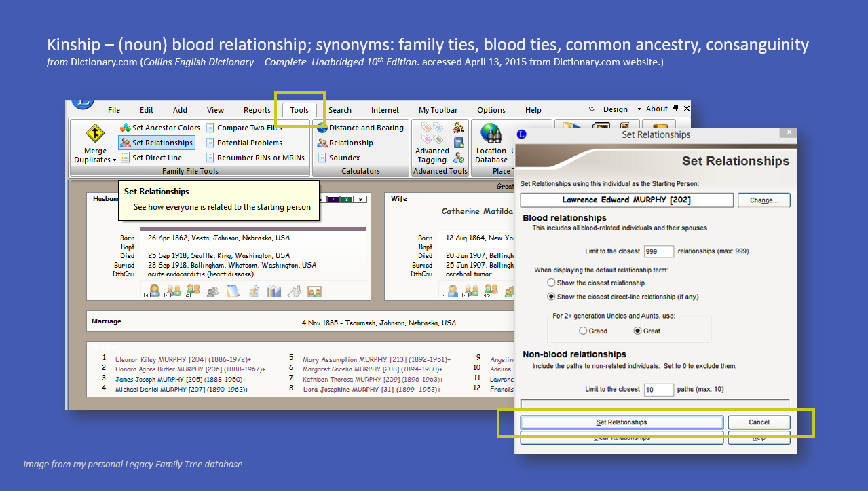The height and width of the screenshot is (491, 868).
Task: Switch to the Tools tab
Action: point(299,110)
